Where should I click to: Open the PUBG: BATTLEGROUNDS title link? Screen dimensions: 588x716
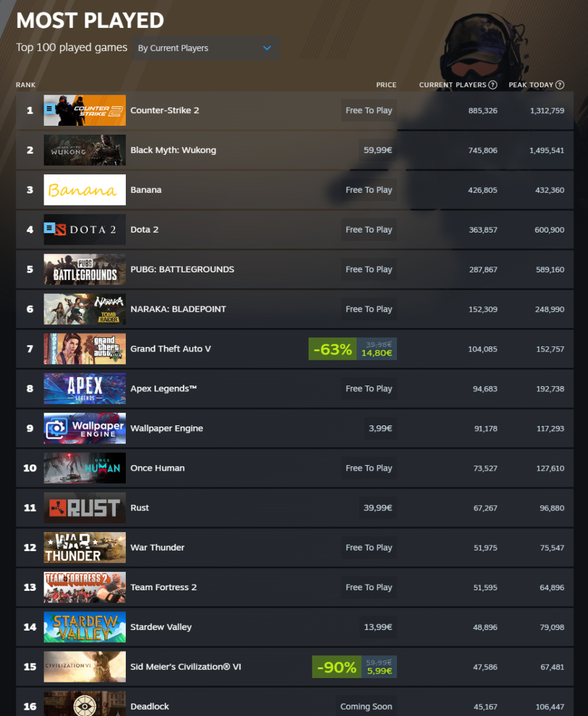pyautogui.click(x=182, y=269)
